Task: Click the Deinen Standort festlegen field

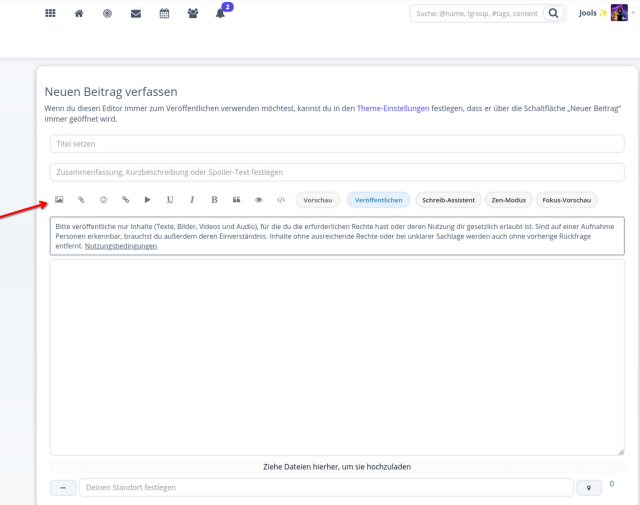Action: 327,487
